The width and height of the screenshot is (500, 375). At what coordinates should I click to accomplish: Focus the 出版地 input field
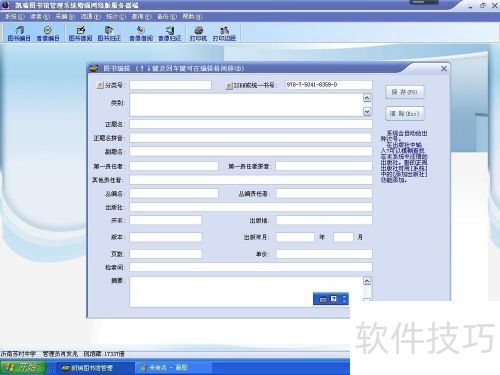pyautogui.click(x=324, y=220)
